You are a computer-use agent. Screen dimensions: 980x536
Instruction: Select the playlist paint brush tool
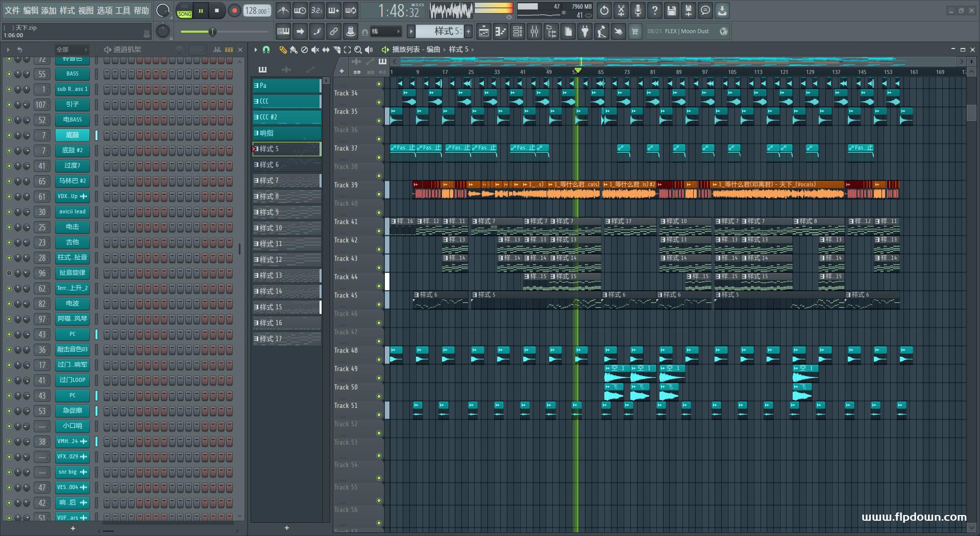[x=293, y=50]
